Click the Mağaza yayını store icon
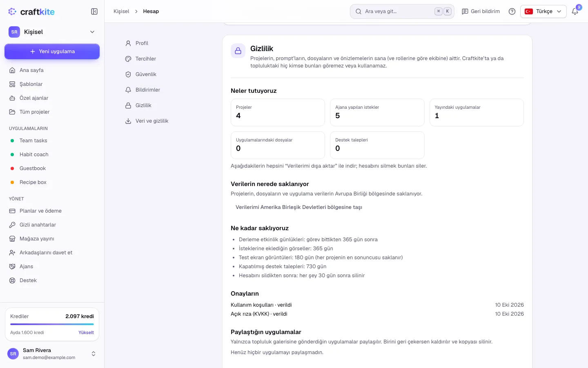Image resolution: width=588 pixels, height=368 pixels. (x=12, y=239)
